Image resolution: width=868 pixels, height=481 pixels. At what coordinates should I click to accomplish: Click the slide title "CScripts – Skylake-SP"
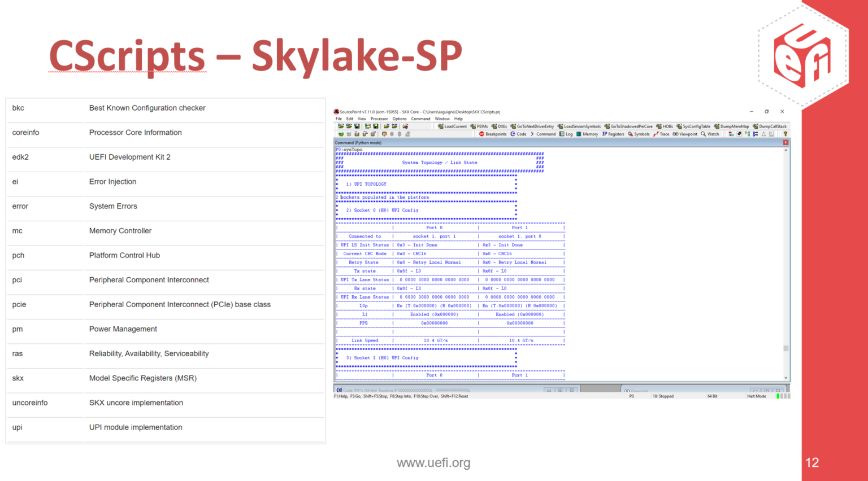pyautogui.click(x=255, y=56)
